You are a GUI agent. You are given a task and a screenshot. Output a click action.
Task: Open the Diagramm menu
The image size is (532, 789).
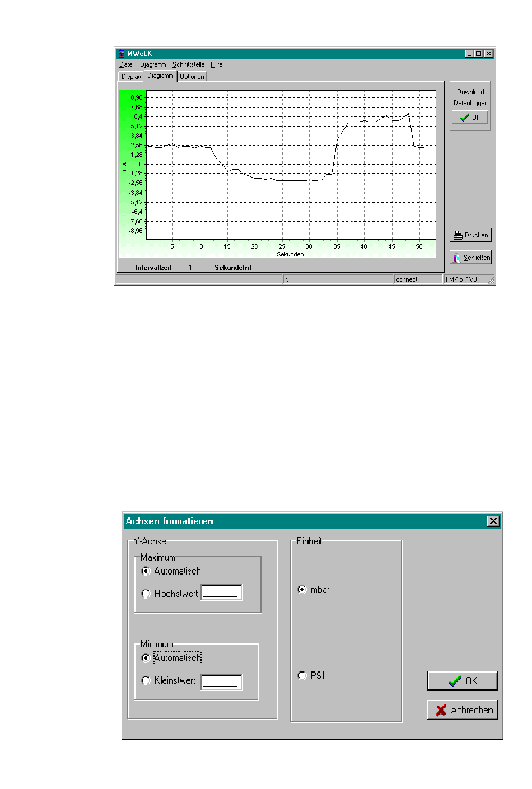pyautogui.click(x=153, y=64)
